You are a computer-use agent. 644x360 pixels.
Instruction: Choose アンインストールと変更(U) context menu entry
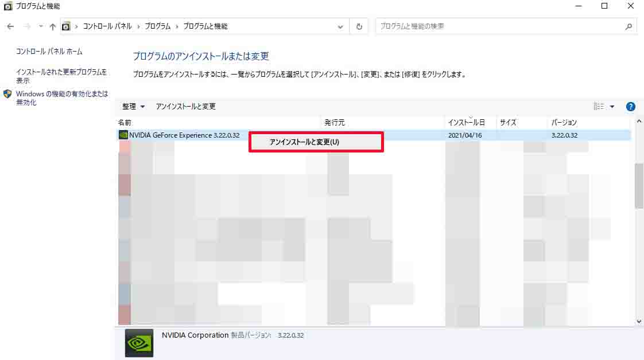coord(316,142)
